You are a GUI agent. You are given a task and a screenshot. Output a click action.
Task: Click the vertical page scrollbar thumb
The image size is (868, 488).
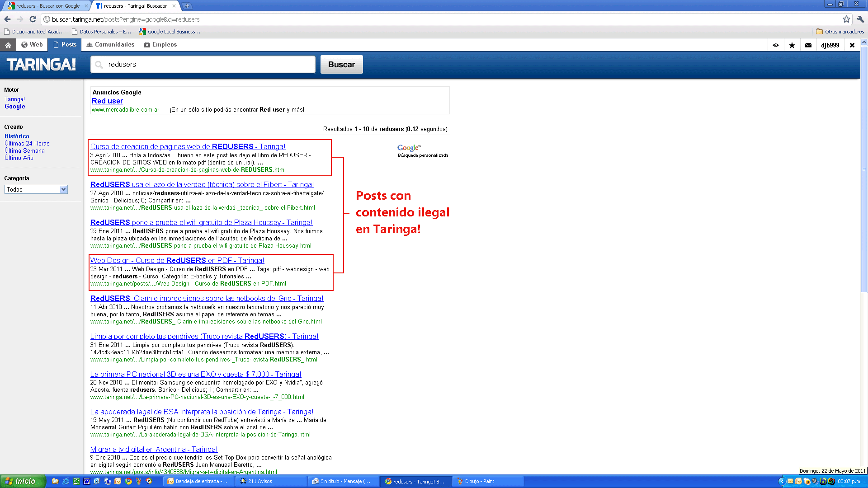[x=864, y=169]
